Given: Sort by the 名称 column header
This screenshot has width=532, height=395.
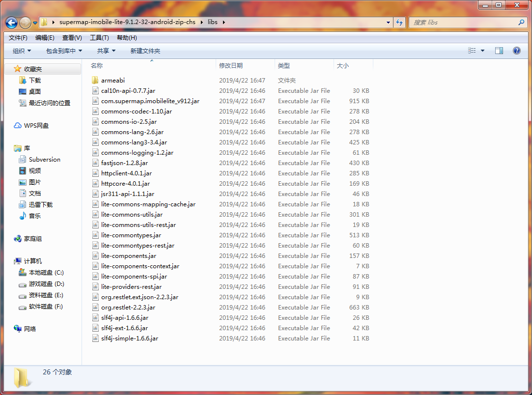Looking at the screenshot, I should [x=152, y=65].
